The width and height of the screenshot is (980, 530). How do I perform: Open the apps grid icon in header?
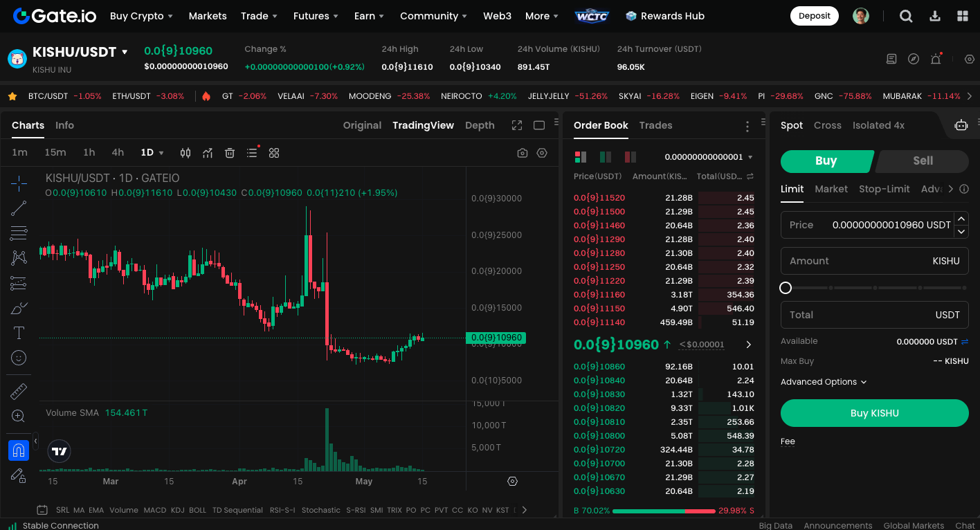[963, 16]
